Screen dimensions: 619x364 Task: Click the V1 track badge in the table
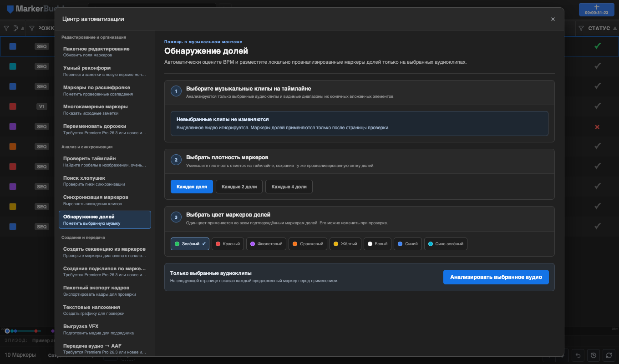(x=42, y=106)
